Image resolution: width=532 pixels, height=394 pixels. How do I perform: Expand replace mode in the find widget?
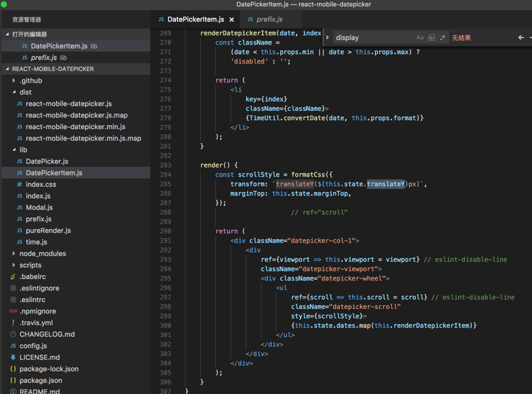[328, 38]
